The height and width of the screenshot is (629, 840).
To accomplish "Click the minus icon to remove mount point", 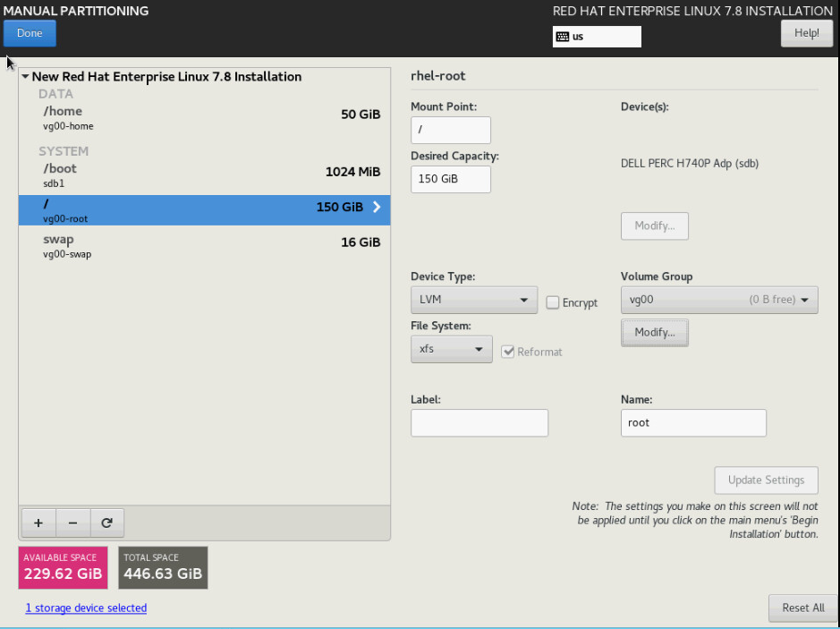I will pos(72,523).
